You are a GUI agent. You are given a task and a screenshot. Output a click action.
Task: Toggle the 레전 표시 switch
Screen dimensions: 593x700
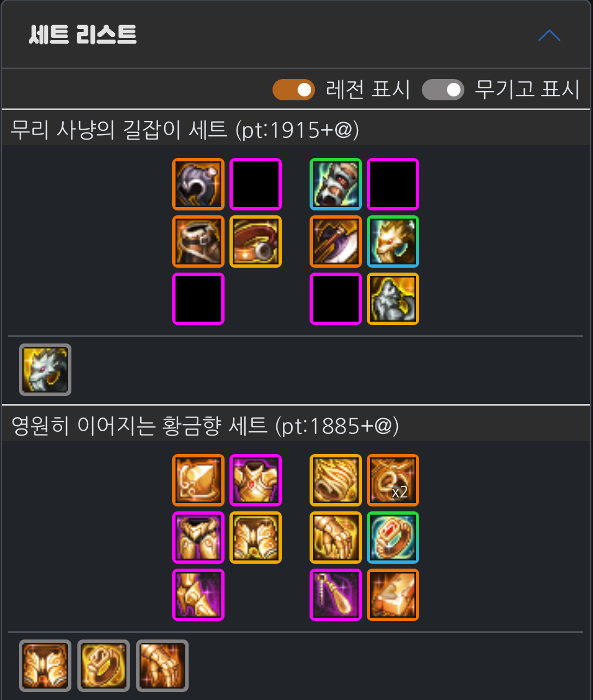pyautogui.click(x=294, y=89)
